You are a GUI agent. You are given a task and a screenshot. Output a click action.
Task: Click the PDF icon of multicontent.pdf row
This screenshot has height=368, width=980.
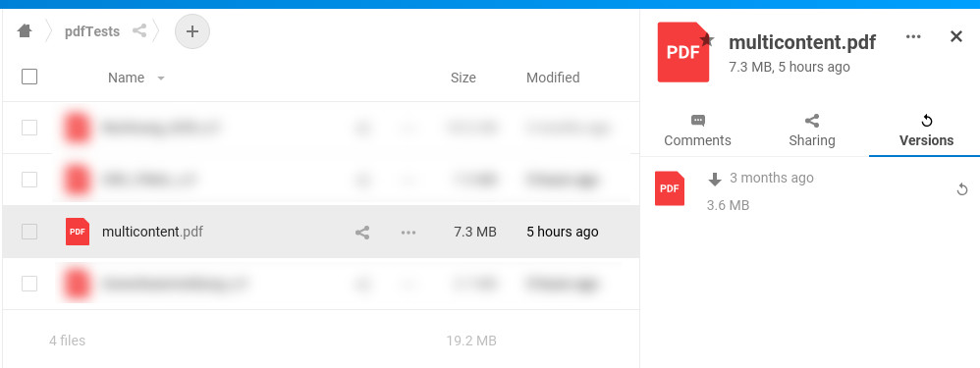tap(78, 232)
